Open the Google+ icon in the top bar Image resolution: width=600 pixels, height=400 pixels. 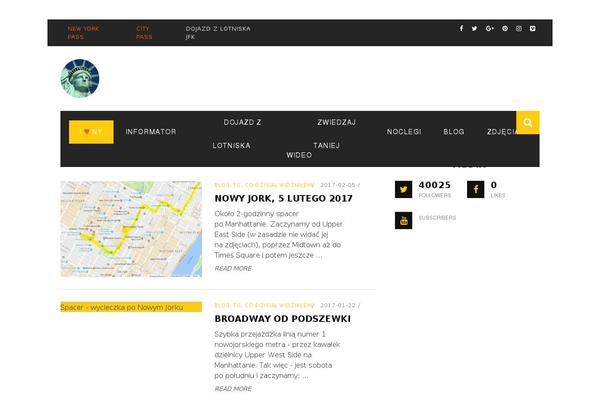(x=489, y=28)
